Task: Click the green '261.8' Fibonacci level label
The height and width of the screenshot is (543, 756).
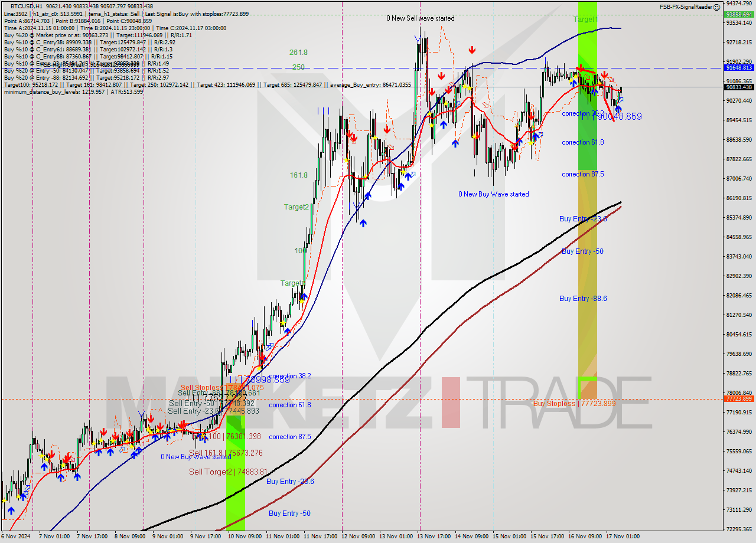Action: pos(298,53)
